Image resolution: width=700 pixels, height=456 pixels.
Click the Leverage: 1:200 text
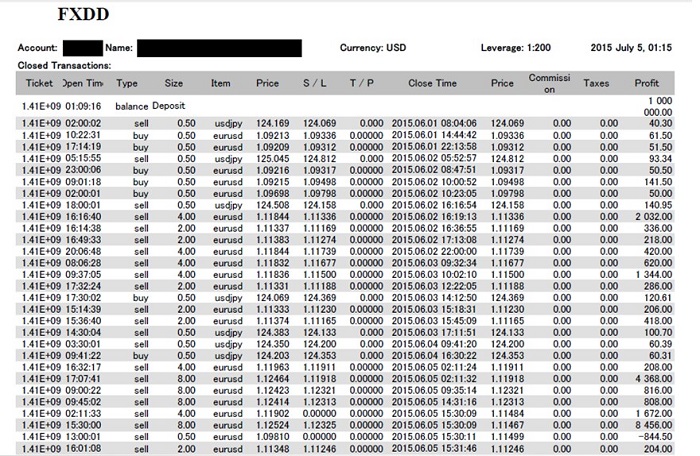tap(516, 48)
